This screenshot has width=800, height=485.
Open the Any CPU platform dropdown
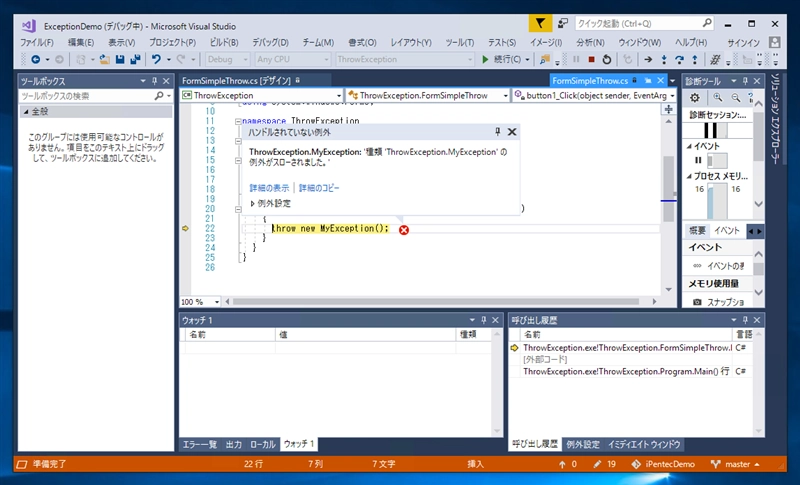(x=293, y=60)
